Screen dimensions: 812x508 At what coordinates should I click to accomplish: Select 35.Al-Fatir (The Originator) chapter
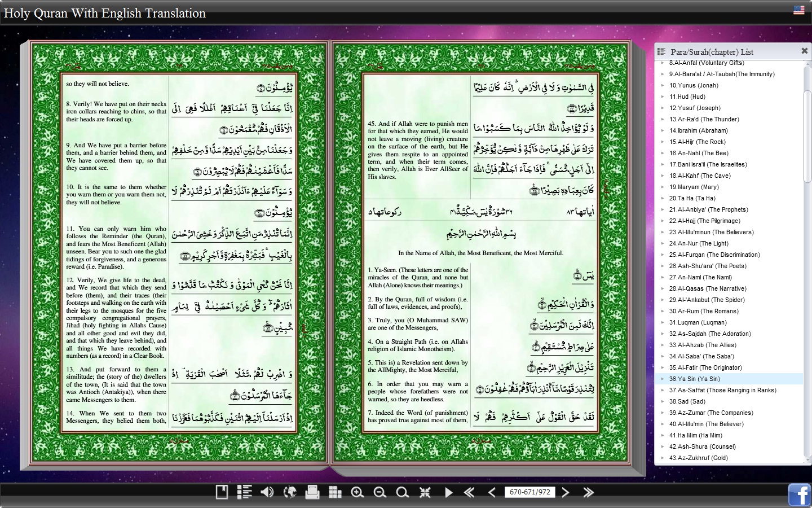point(705,367)
